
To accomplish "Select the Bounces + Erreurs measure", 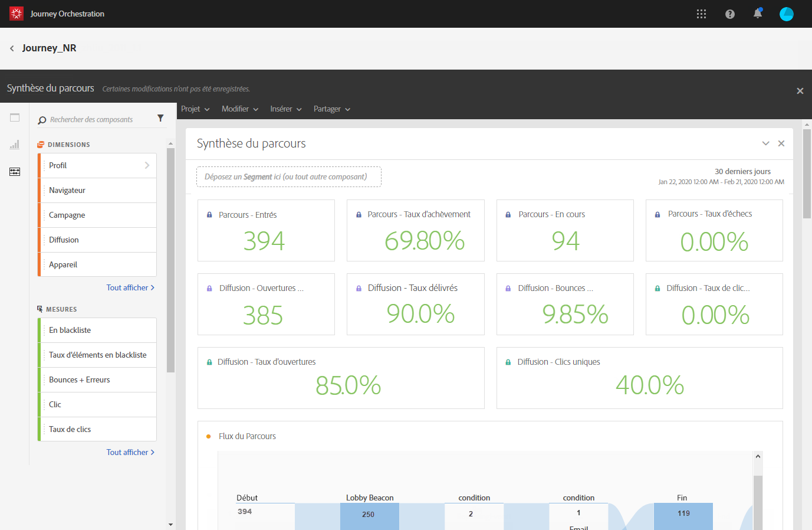I will pos(97,379).
